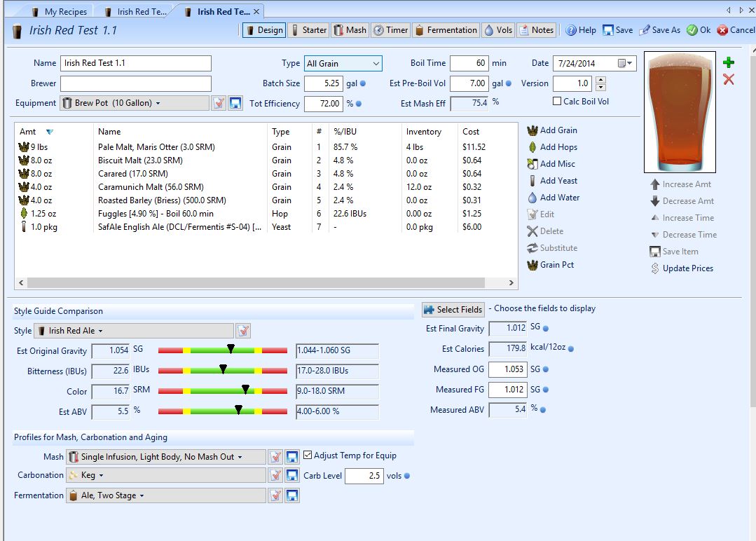Click the Name input field
756x541 pixels.
[135, 63]
